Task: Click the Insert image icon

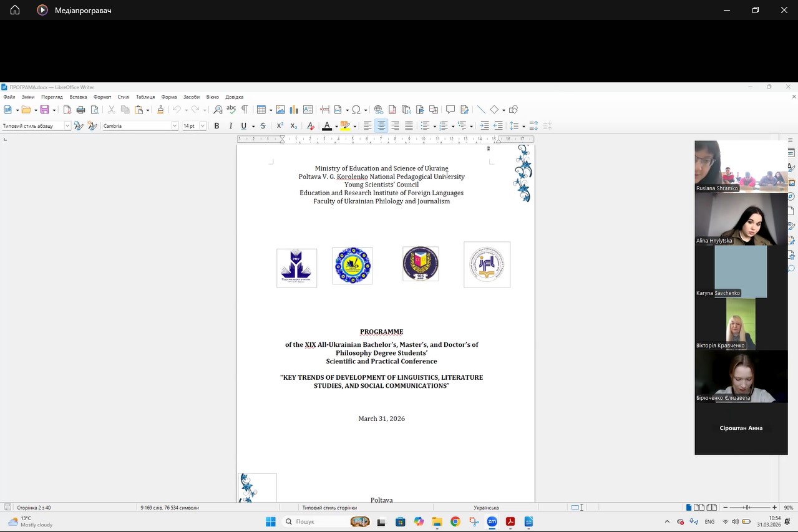Action: click(280, 110)
